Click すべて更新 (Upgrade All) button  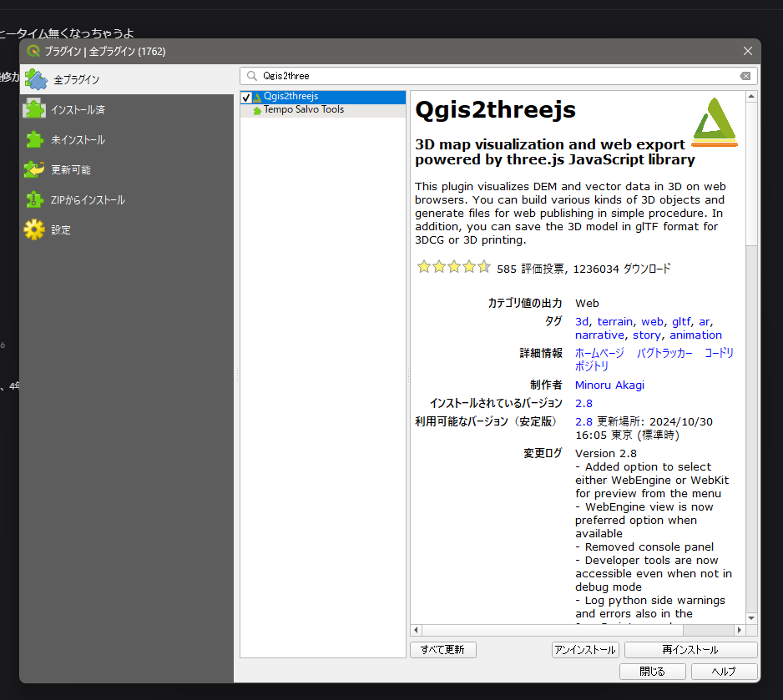coord(443,650)
